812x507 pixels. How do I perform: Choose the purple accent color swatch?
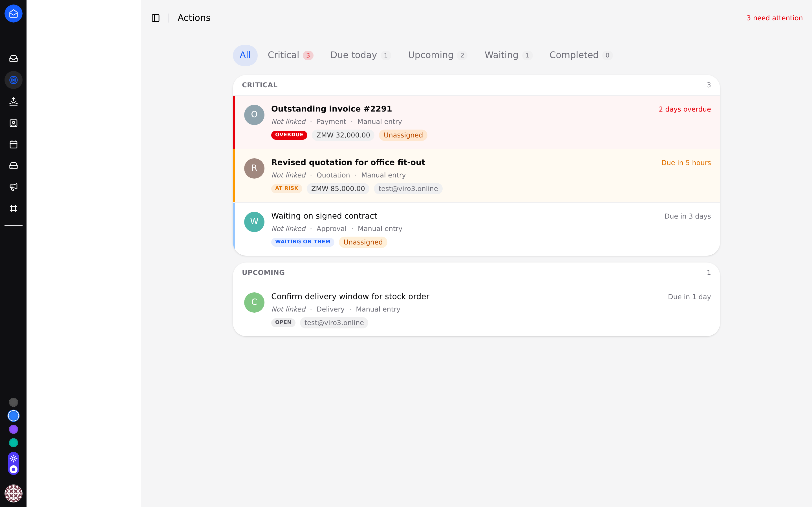[x=14, y=429]
